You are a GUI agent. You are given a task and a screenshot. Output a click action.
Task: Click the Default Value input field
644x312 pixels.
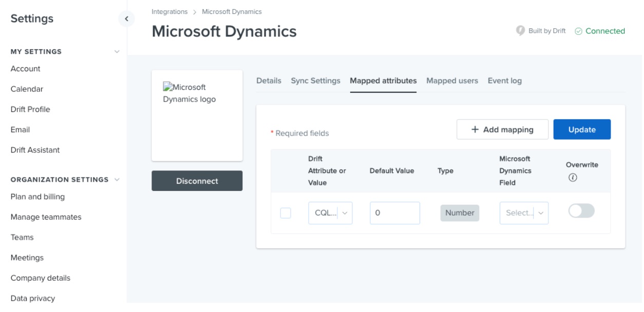coord(395,213)
